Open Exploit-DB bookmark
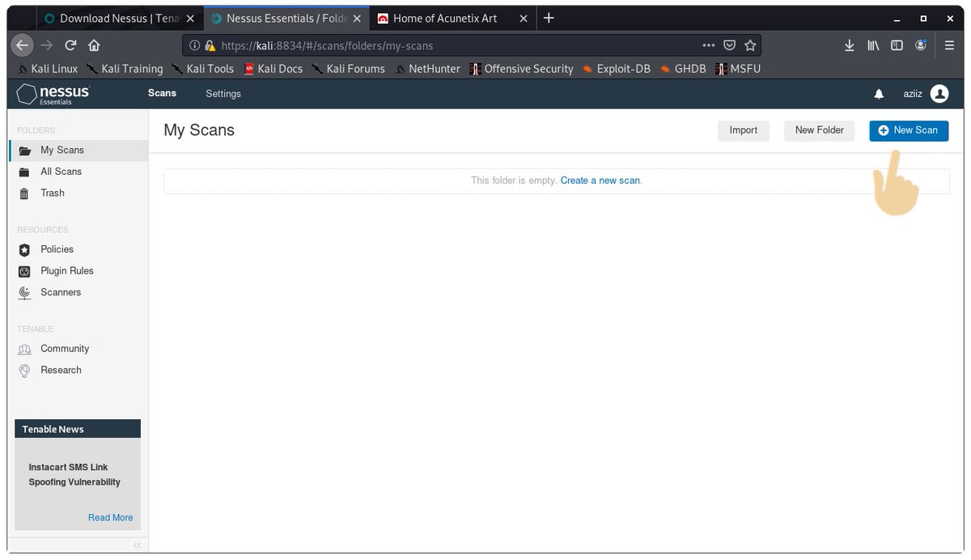The height and width of the screenshot is (560, 971). tap(617, 69)
